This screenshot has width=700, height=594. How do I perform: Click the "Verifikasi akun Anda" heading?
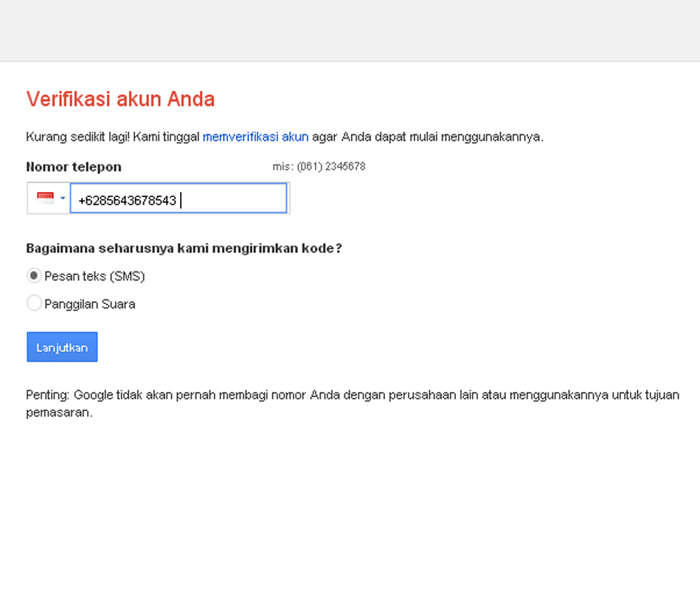pyautogui.click(x=120, y=99)
